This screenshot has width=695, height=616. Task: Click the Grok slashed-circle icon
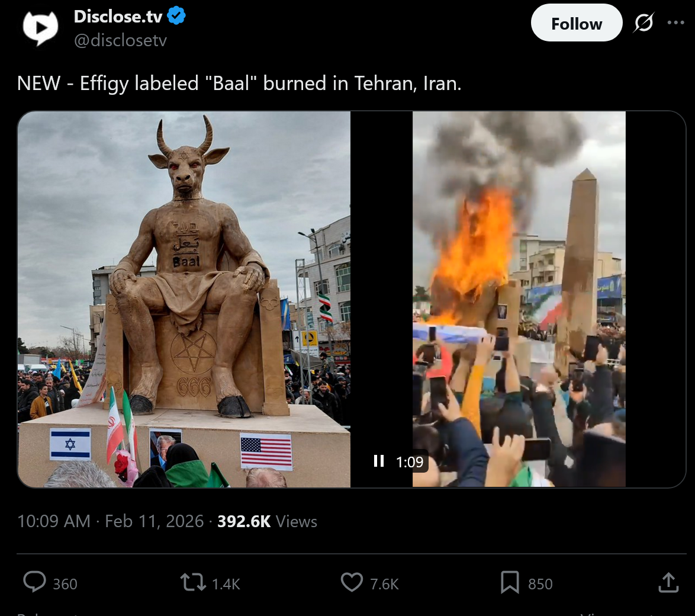tap(643, 23)
